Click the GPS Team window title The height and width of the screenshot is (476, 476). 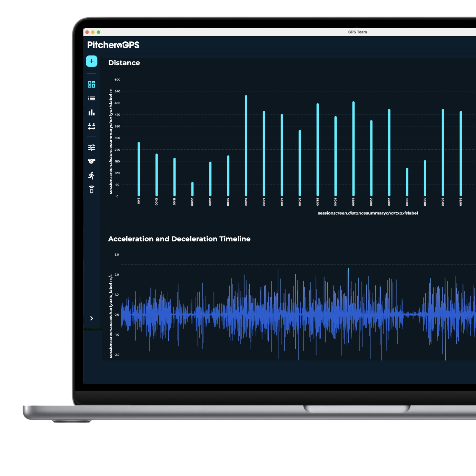[x=357, y=32]
